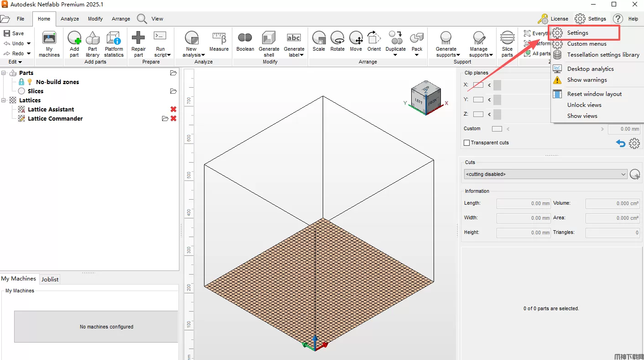Select the Rotate tool

coord(337,38)
